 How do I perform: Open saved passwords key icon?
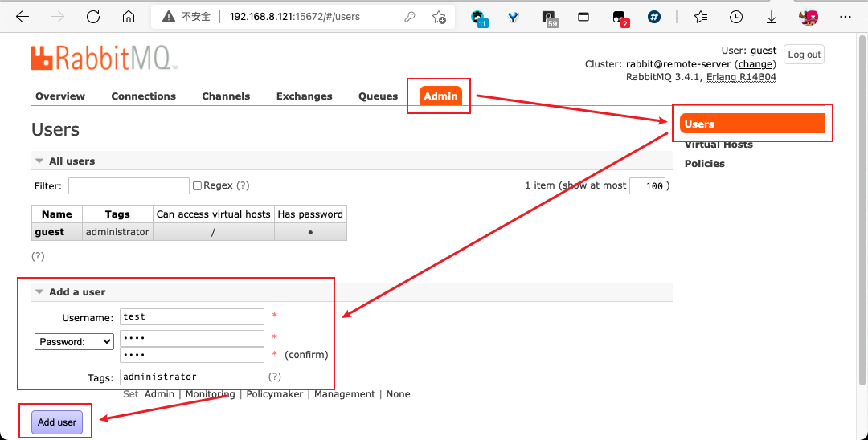[410, 17]
